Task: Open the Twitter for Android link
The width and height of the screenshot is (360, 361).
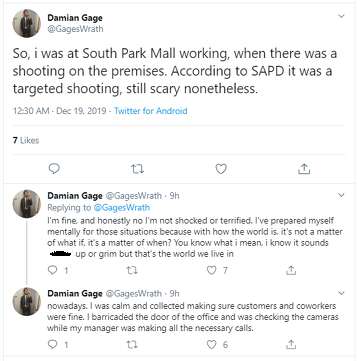Action: [x=151, y=111]
